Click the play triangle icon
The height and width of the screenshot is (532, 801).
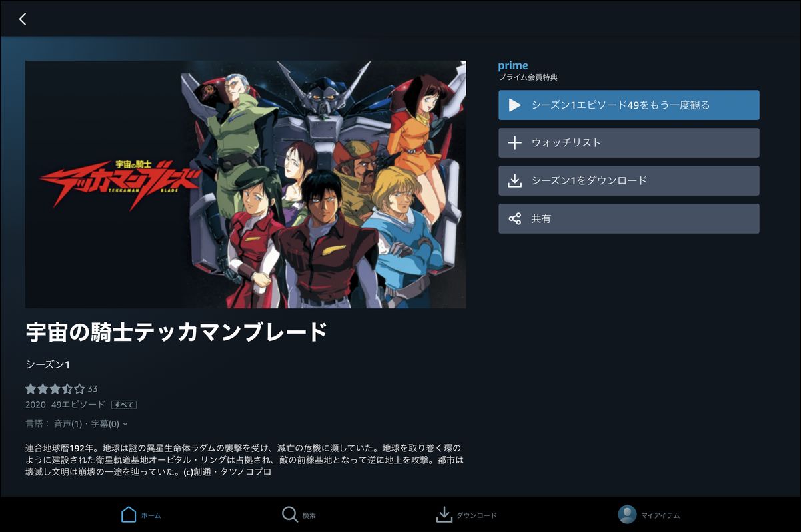pos(514,105)
